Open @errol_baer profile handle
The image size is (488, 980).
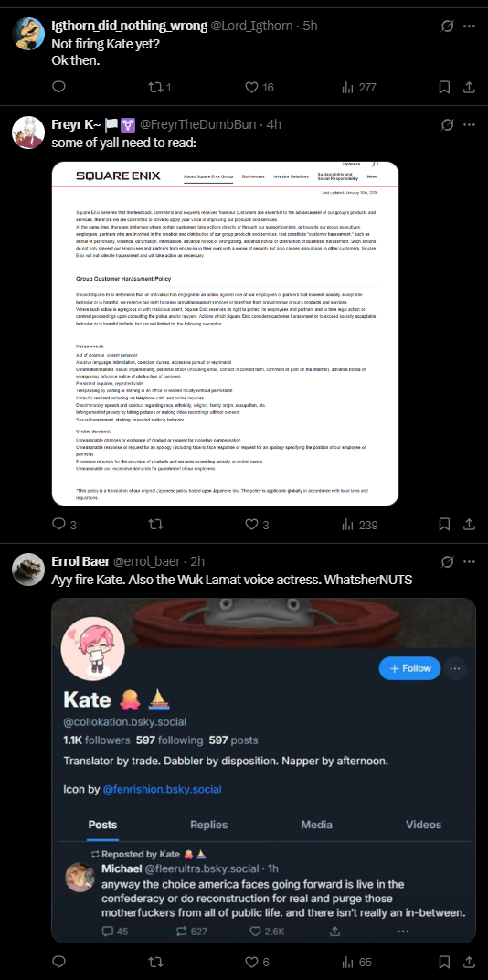pos(147,562)
